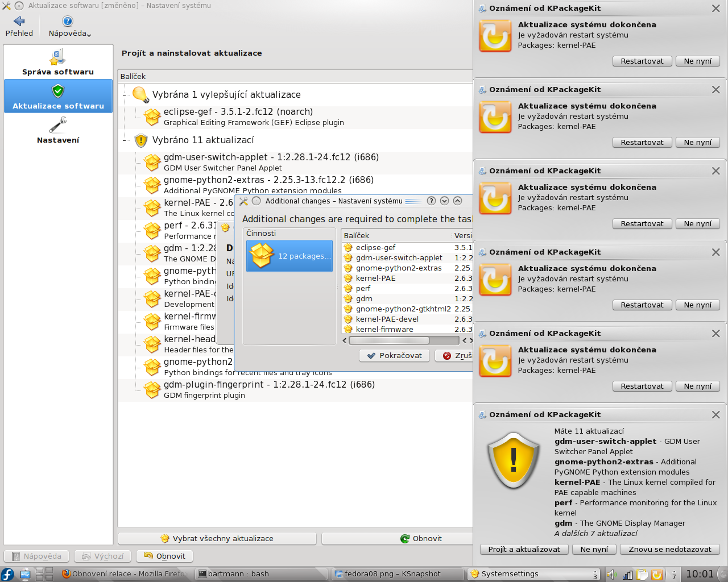Select kernel-firmware row in Additional changes dialog
Viewport: 728px width, 582px height.
click(x=407, y=329)
